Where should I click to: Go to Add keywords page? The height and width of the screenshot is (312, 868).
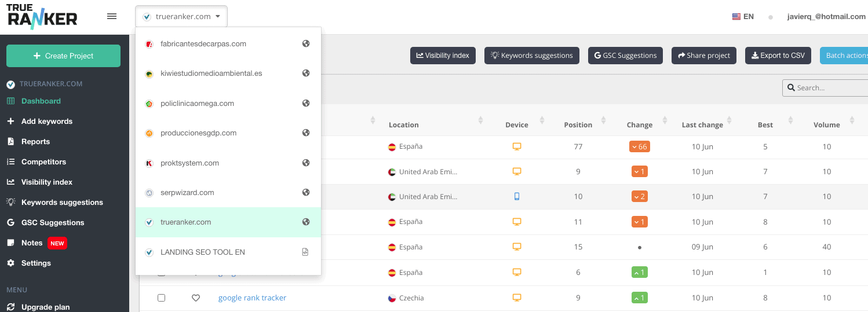[46, 121]
